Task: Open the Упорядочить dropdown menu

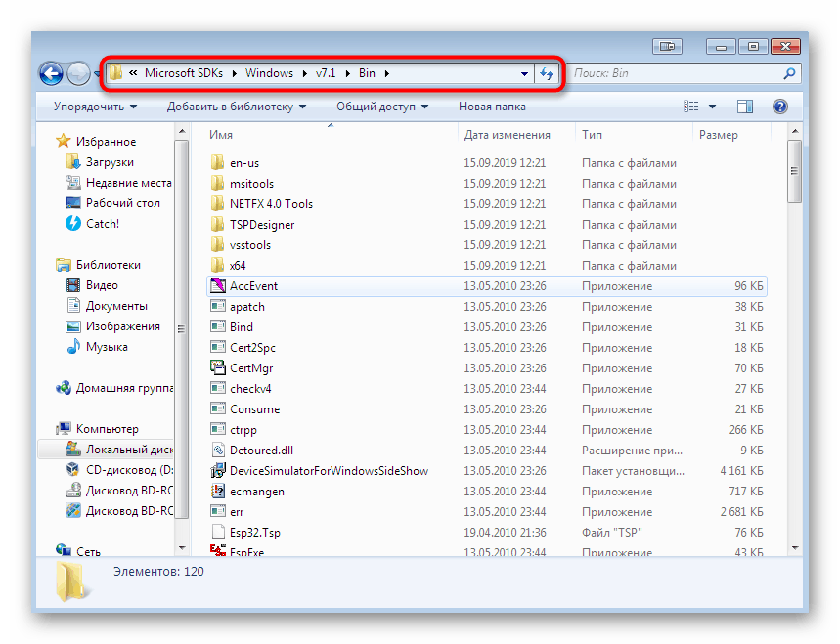Action: click(96, 107)
